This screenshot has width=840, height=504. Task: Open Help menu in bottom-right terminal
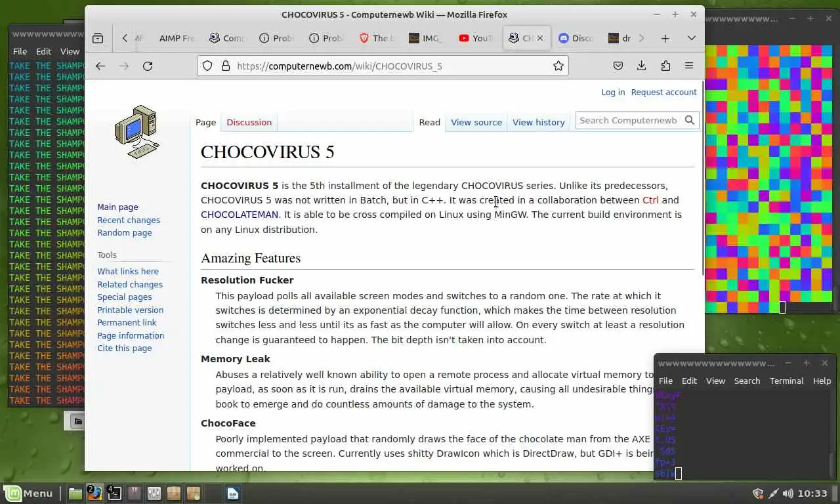click(x=822, y=381)
